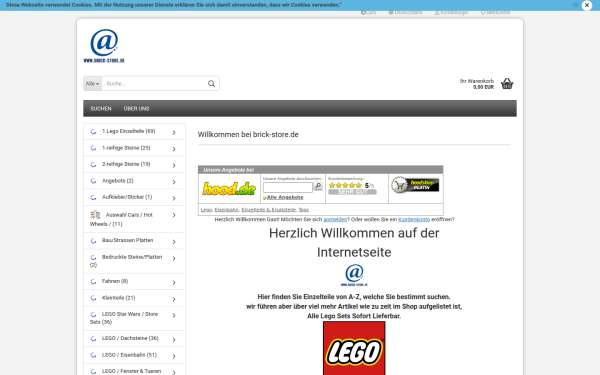Expand the Aufkleber/Sticker (1) chevron
Screen dimensions: 600x375
(x=174, y=198)
